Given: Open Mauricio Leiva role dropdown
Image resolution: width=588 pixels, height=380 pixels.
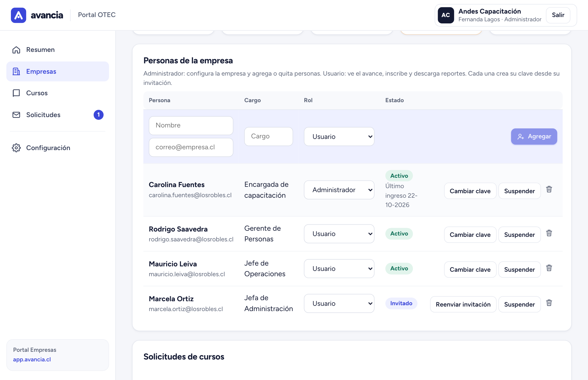Looking at the screenshot, I should [x=339, y=269].
